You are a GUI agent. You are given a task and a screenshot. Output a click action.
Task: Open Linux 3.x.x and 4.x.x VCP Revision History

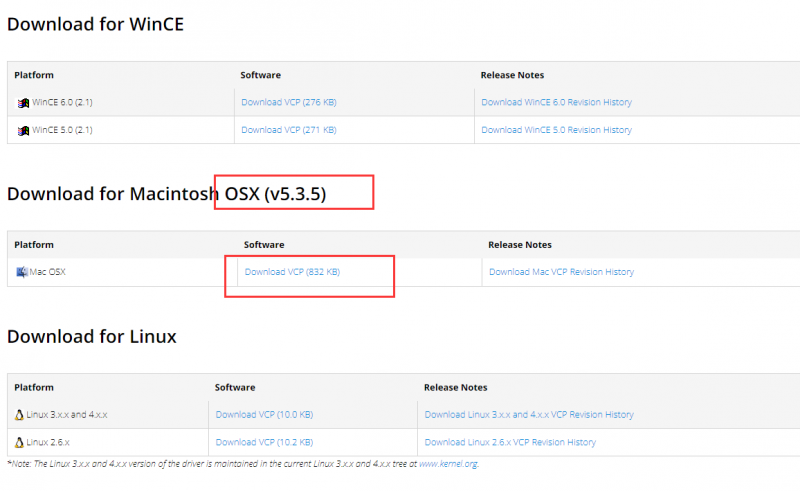(529, 414)
